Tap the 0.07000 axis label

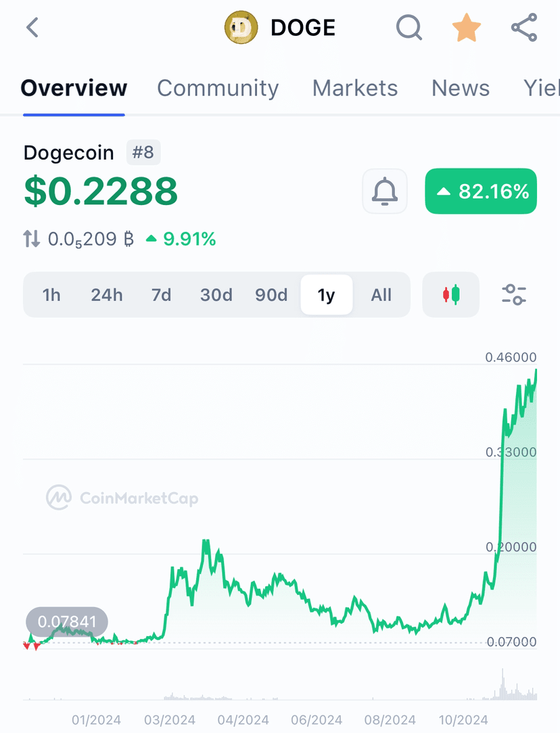point(511,642)
